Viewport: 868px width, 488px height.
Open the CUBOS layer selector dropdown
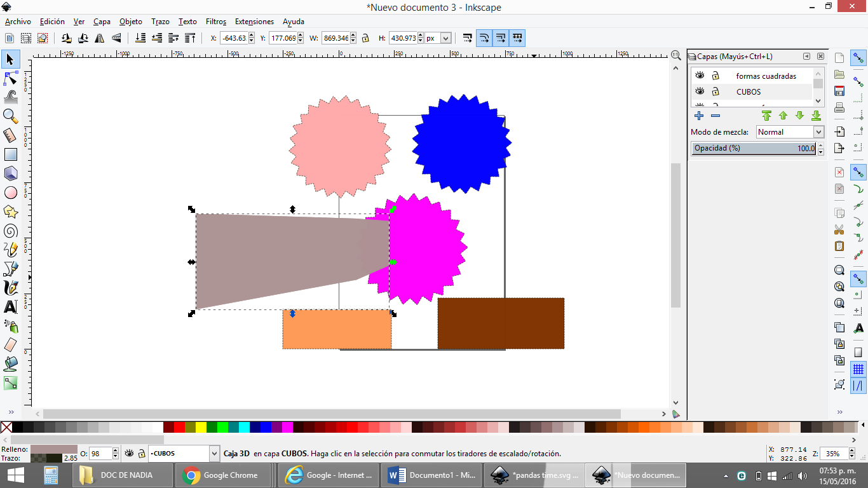184,454
